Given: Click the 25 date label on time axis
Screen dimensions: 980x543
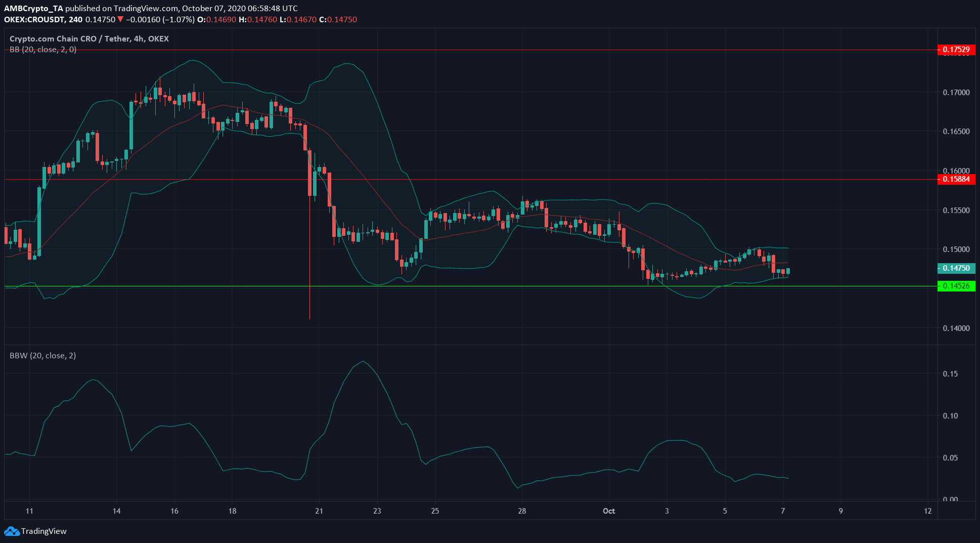Looking at the screenshot, I should coord(435,511).
